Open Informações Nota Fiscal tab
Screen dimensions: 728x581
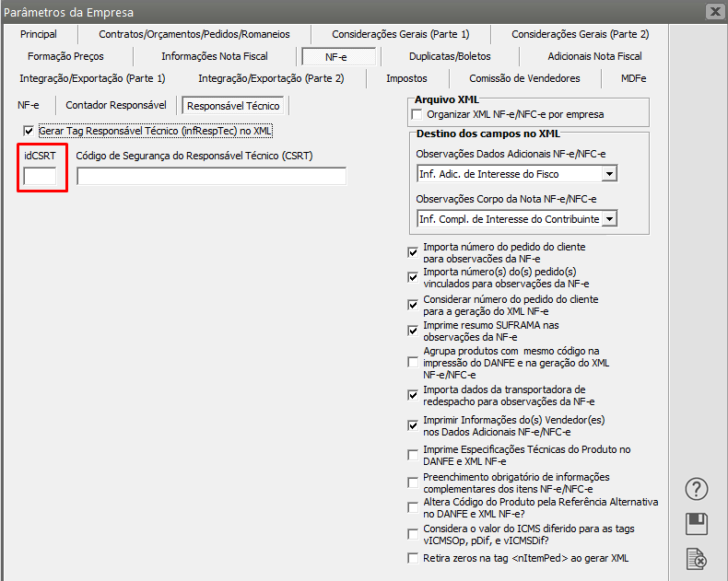pyautogui.click(x=215, y=56)
